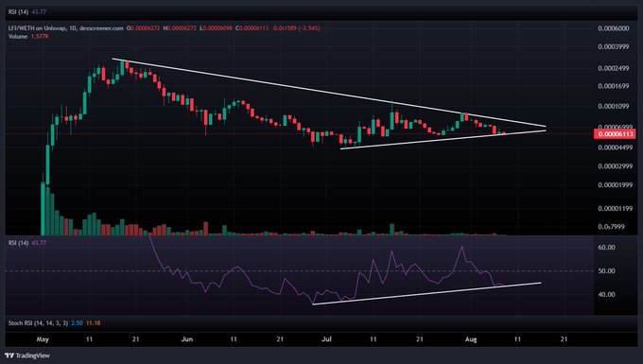This screenshot has height=364, width=643.
Task: Select the LFI/WETH on Uniswap symbol title
Action: 37,28
